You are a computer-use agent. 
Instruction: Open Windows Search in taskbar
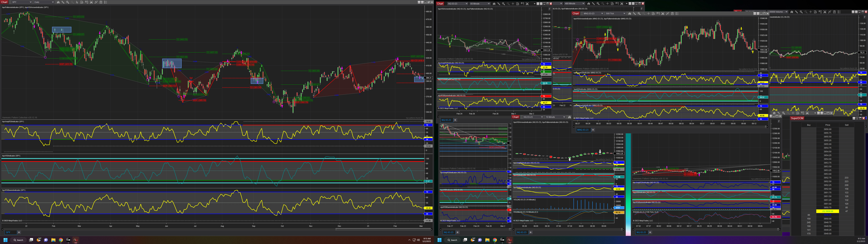(x=18, y=240)
